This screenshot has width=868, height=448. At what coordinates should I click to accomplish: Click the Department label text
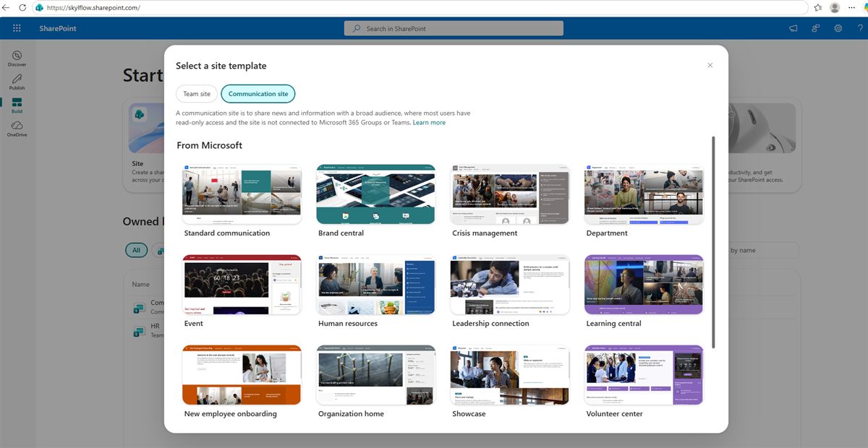tap(607, 233)
